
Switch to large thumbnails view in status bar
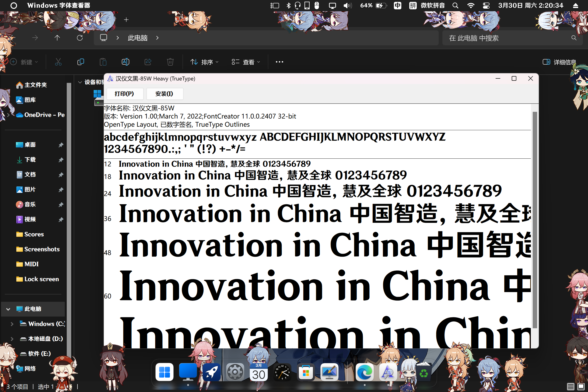(581, 386)
